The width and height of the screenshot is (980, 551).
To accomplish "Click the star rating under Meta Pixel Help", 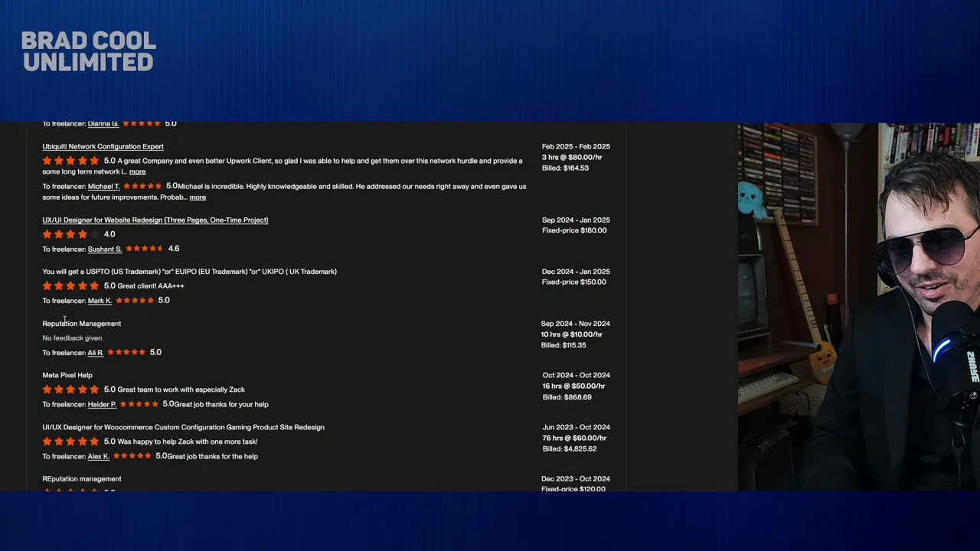I will coord(71,390).
